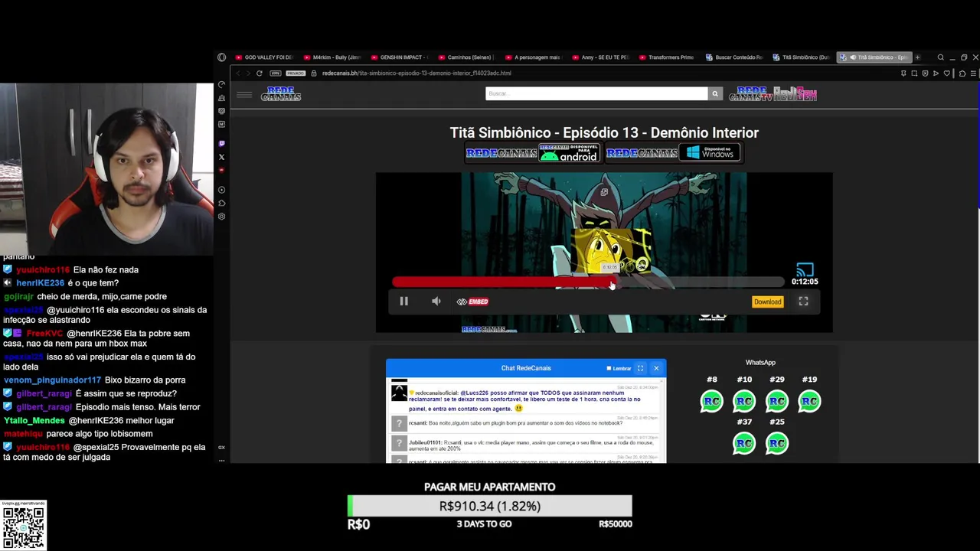Pause the video player

tap(403, 302)
